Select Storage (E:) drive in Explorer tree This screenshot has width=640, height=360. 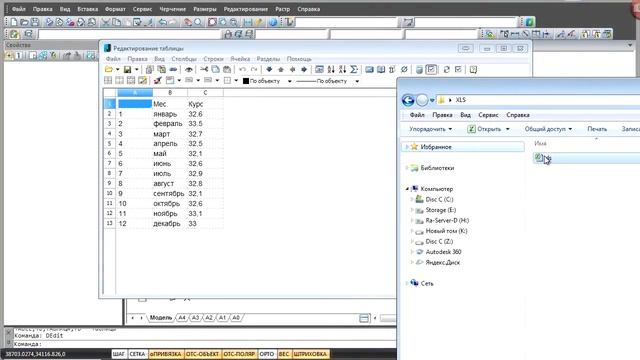click(x=440, y=210)
